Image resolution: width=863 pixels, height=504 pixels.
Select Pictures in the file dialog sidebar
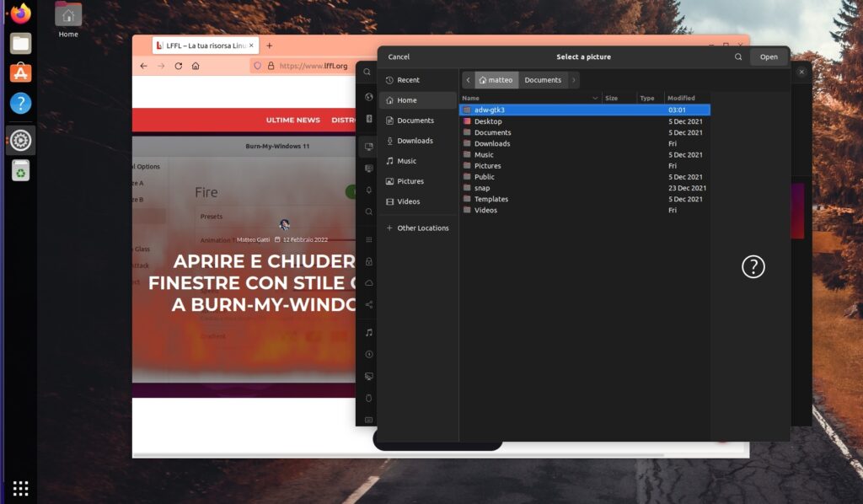418,181
